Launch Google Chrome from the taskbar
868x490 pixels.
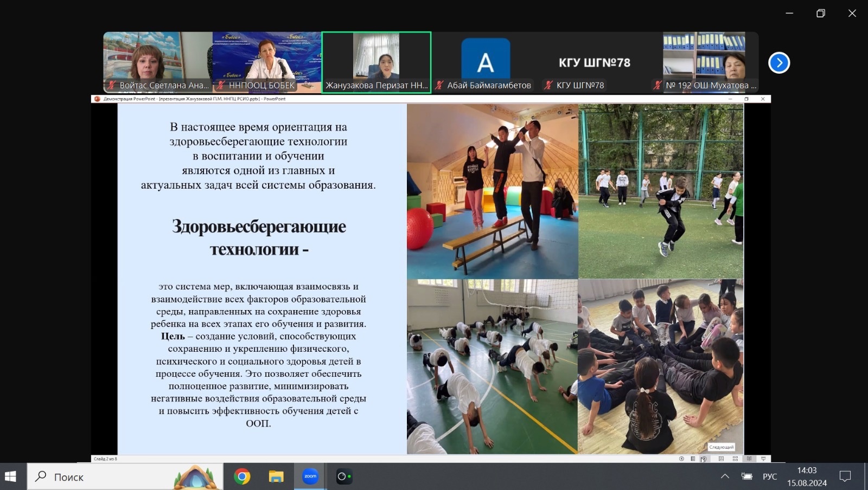242,477
